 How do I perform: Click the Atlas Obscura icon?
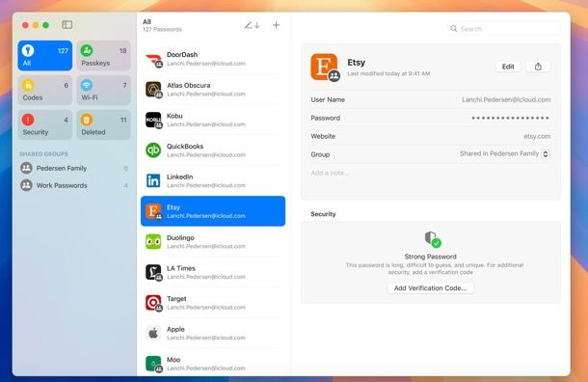(x=153, y=90)
